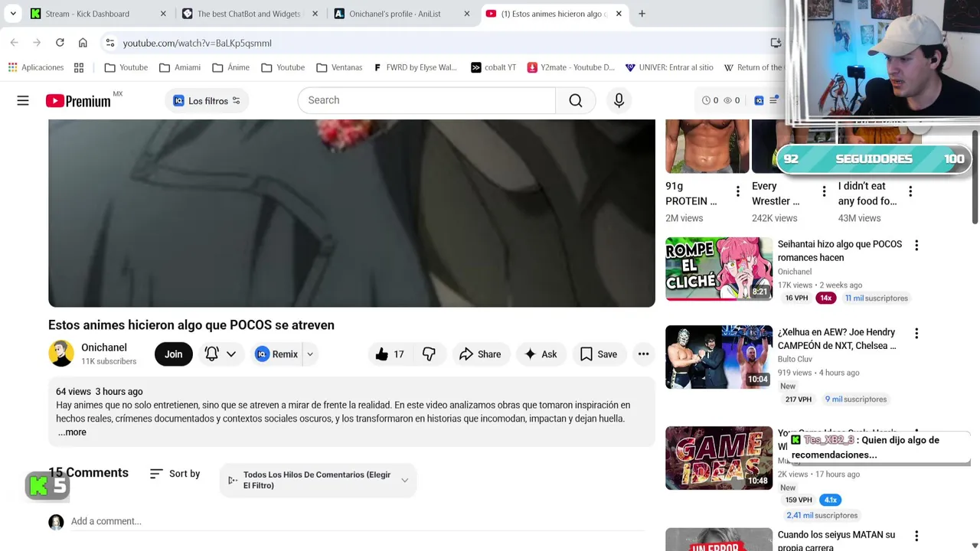Screen dimensions: 980x551
Task: Click the notification bell for Onichanel
Action: coord(212,354)
